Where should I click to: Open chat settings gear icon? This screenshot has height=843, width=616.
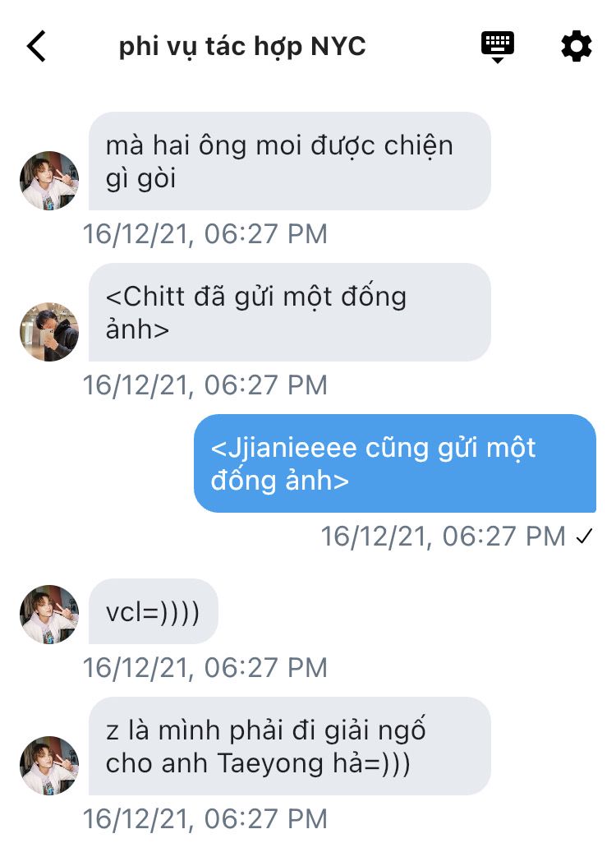click(577, 46)
